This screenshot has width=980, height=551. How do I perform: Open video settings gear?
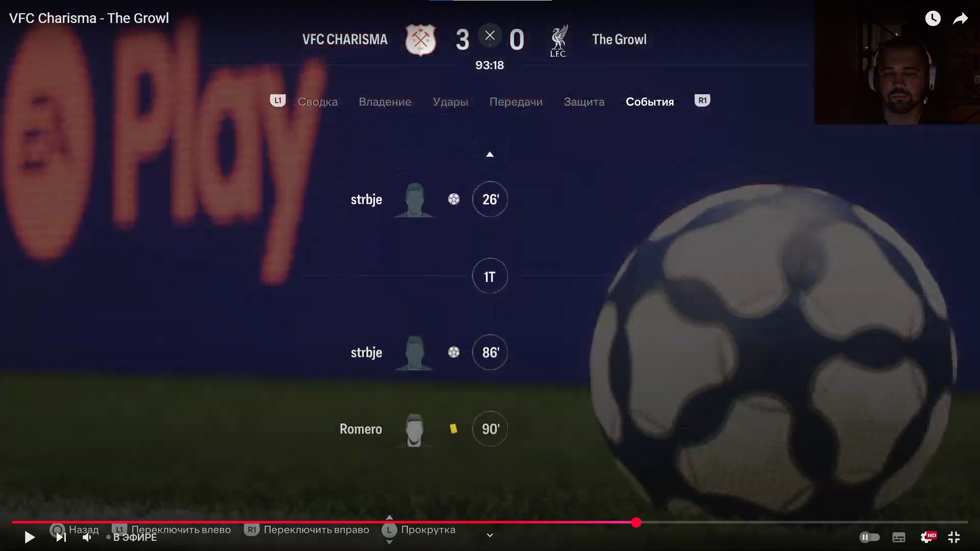[x=927, y=537]
